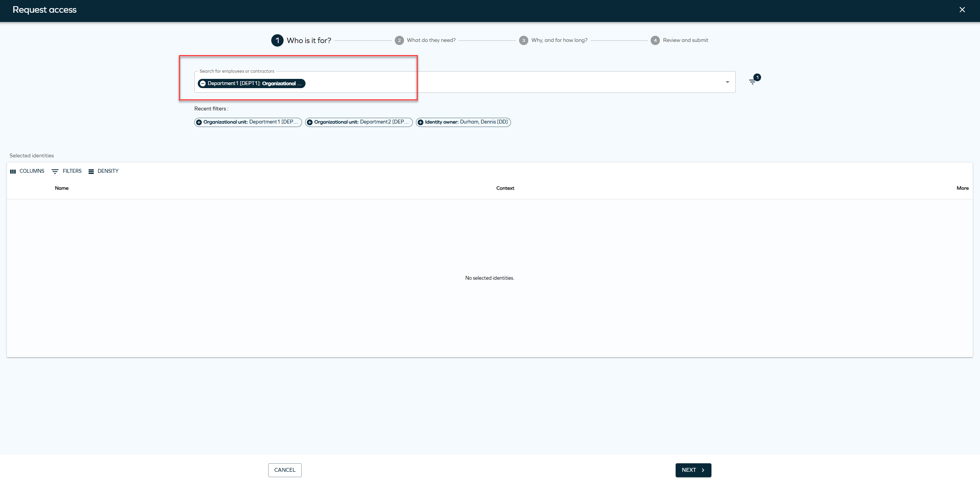The height and width of the screenshot is (486, 980).
Task: Click the Context column header
Action: pos(505,188)
